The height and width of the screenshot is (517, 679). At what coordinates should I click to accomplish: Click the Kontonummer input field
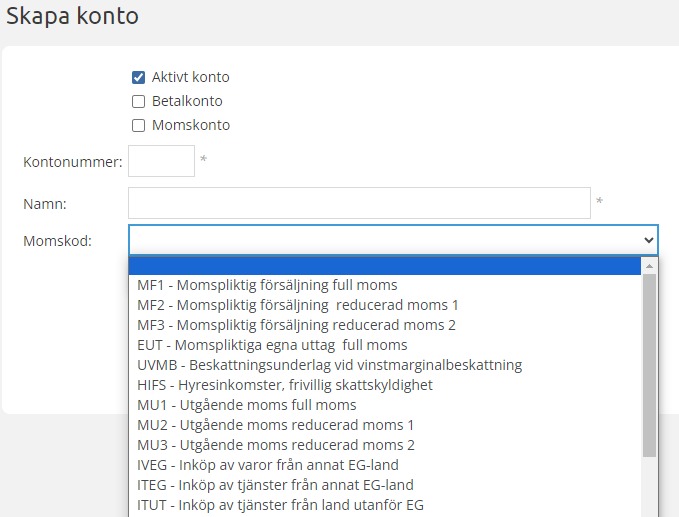click(x=161, y=161)
